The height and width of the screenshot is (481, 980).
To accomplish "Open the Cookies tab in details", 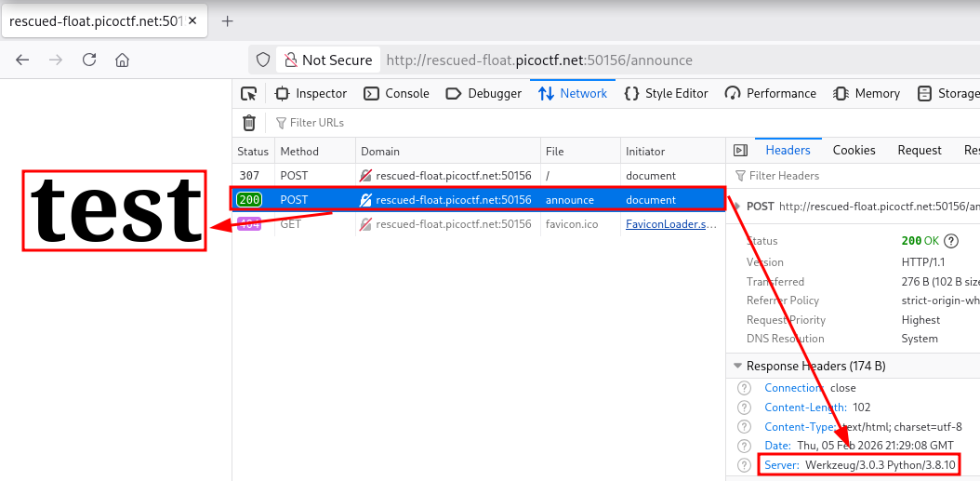I will [x=854, y=150].
